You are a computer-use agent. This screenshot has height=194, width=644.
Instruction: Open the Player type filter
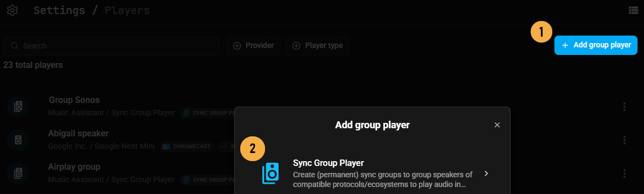pyautogui.click(x=317, y=45)
